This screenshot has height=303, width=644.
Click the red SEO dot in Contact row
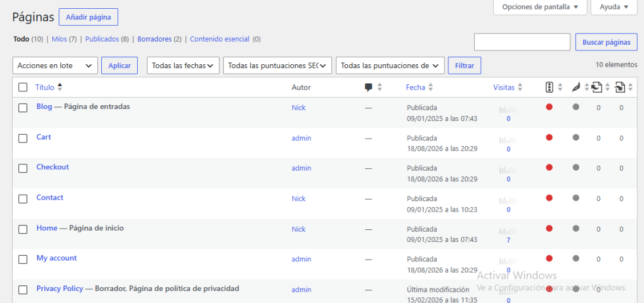click(x=549, y=198)
